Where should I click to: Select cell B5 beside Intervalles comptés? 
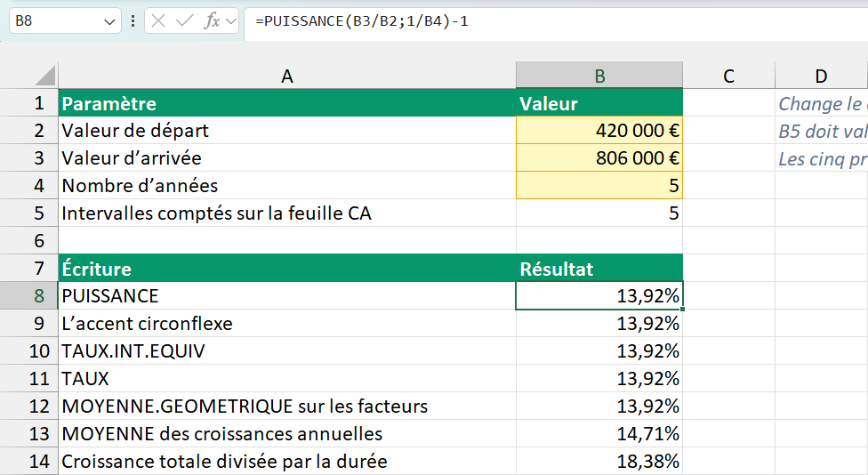coord(599,213)
